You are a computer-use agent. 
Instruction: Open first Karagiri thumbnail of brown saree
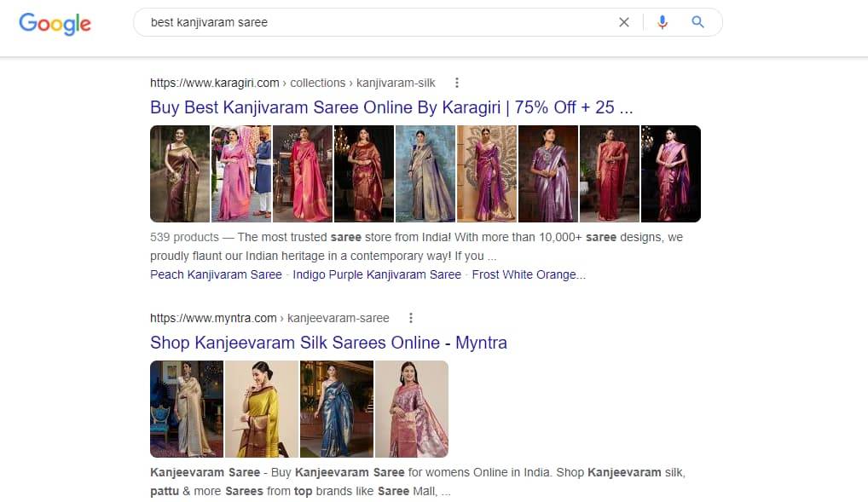pyautogui.click(x=180, y=174)
